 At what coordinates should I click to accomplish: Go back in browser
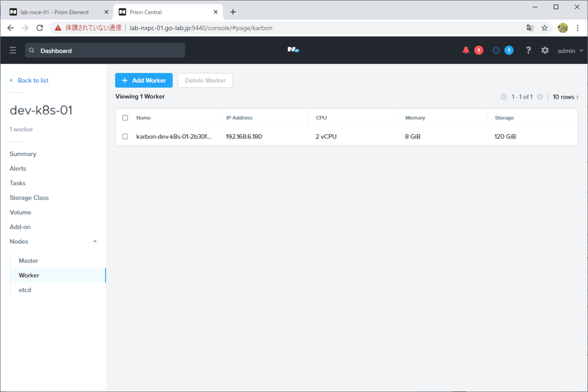(x=11, y=28)
